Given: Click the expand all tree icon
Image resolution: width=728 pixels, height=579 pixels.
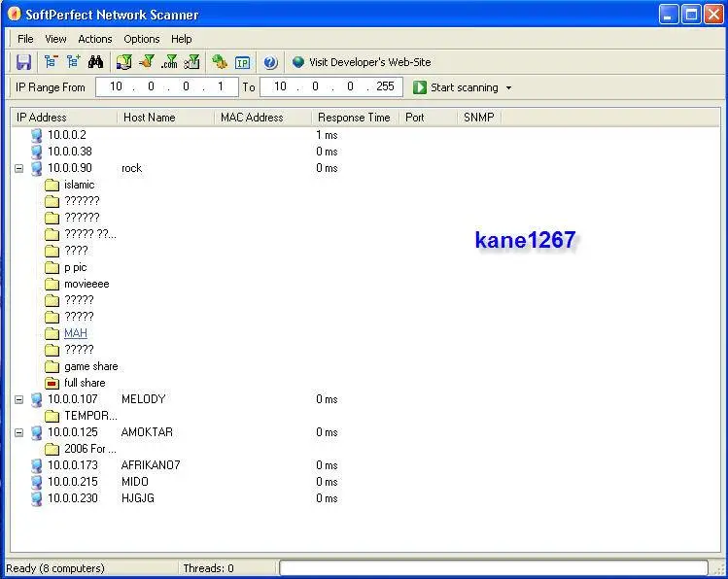Looking at the screenshot, I should coord(73,62).
